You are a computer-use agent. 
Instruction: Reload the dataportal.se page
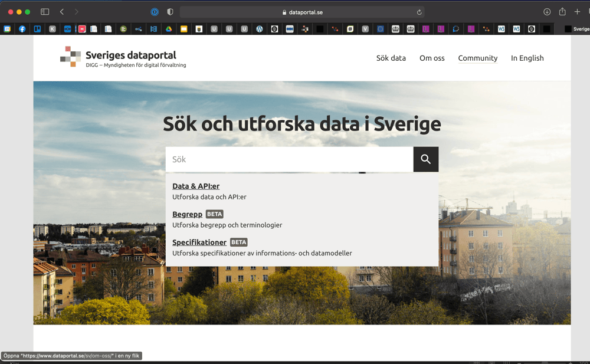419,12
